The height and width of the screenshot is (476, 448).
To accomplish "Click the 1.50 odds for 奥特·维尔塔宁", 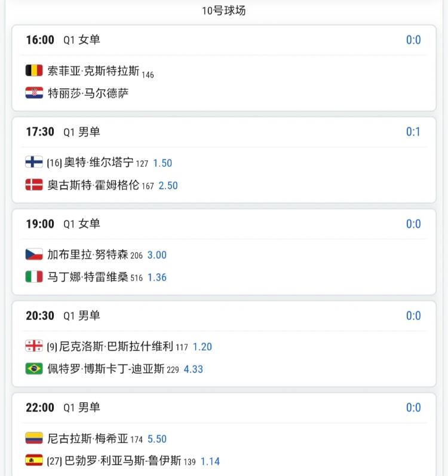I will (162, 163).
